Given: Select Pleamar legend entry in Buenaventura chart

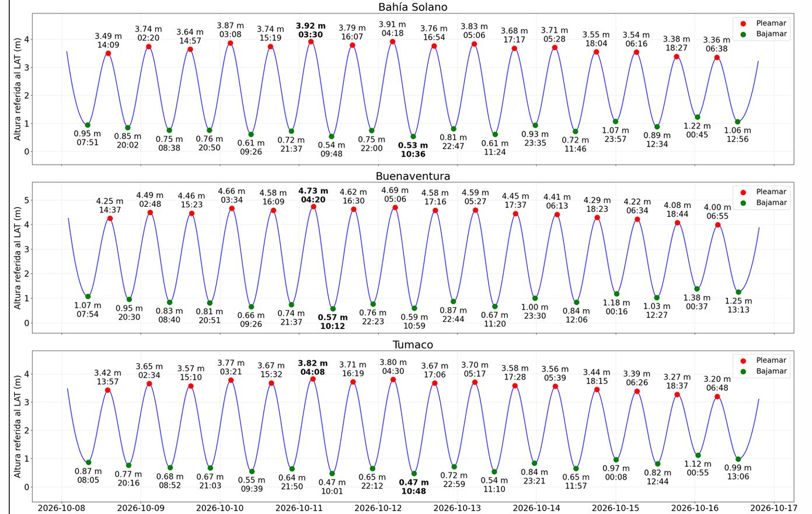Looking at the screenshot, I should [764, 192].
